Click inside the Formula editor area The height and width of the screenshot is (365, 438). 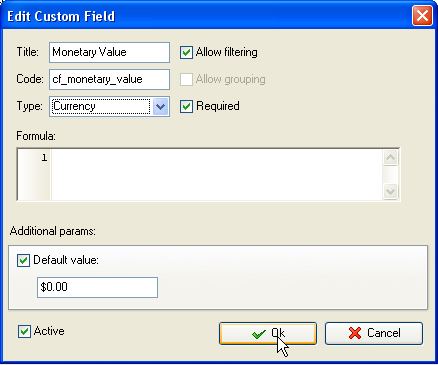[x=217, y=174]
